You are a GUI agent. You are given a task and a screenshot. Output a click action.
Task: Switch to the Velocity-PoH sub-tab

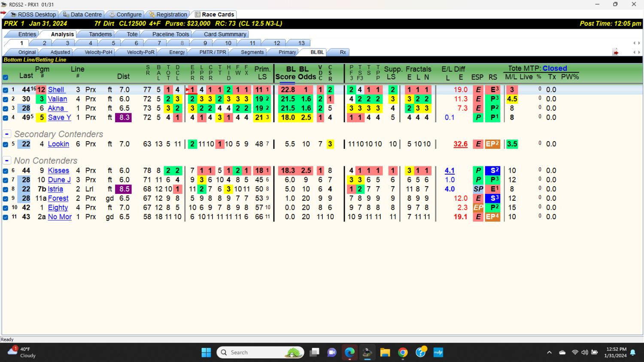(x=98, y=52)
